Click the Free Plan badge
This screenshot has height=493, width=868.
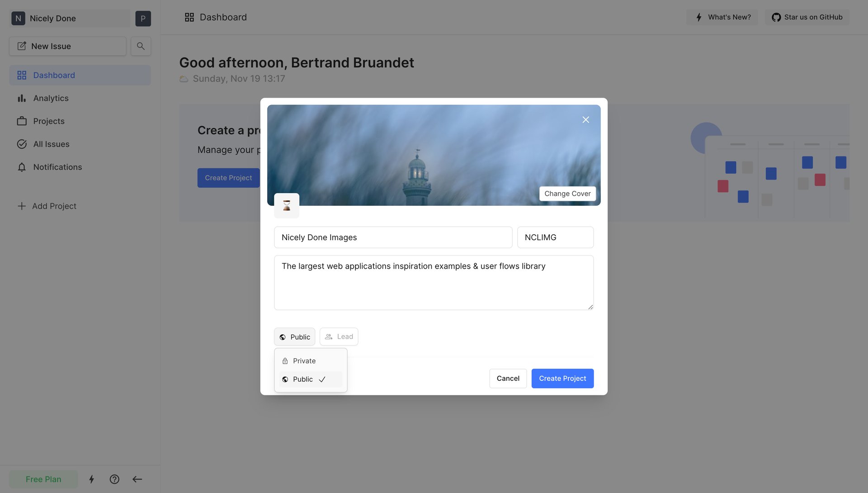point(43,479)
